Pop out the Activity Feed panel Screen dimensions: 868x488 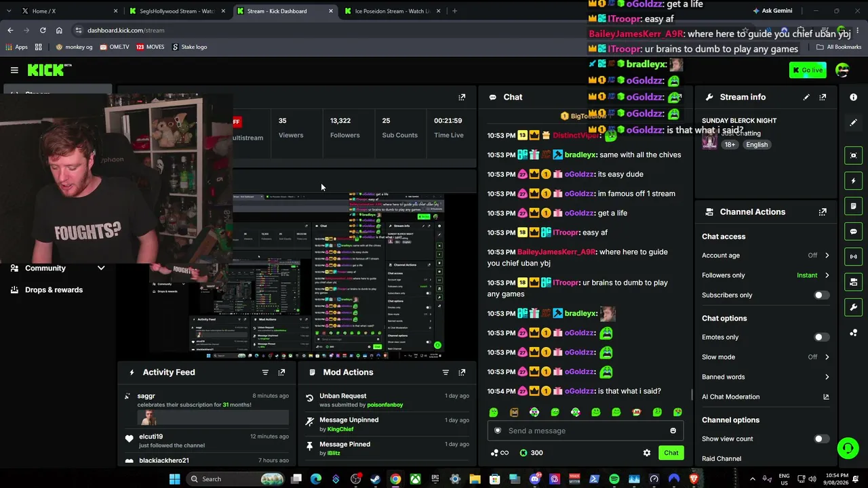tap(281, 372)
